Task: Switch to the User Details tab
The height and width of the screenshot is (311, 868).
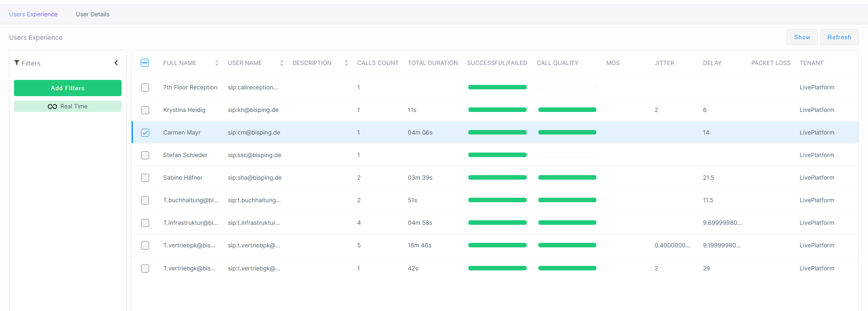Action: (93, 14)
